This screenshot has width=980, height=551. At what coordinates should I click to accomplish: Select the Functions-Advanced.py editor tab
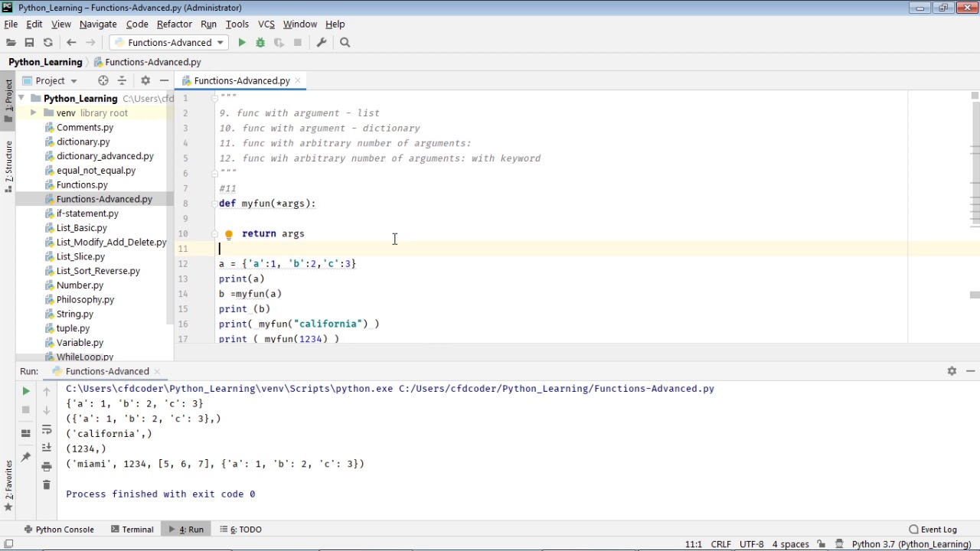(241, 80)
